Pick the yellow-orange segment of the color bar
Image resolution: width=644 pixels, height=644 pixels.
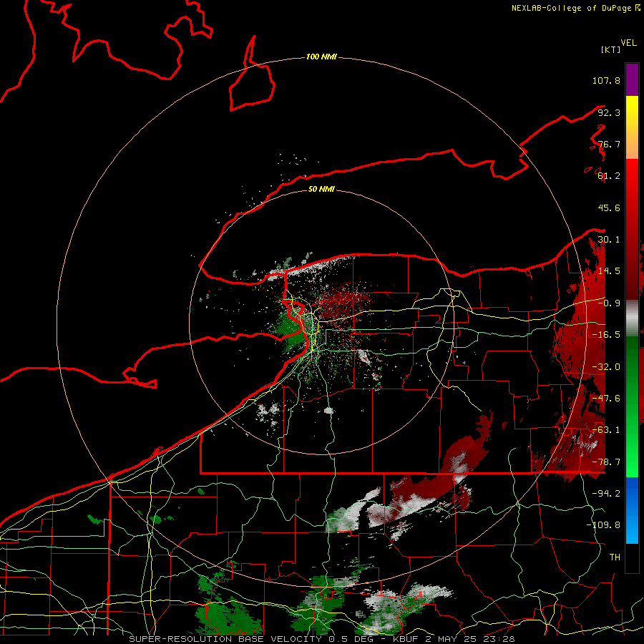tap(632, 127)
